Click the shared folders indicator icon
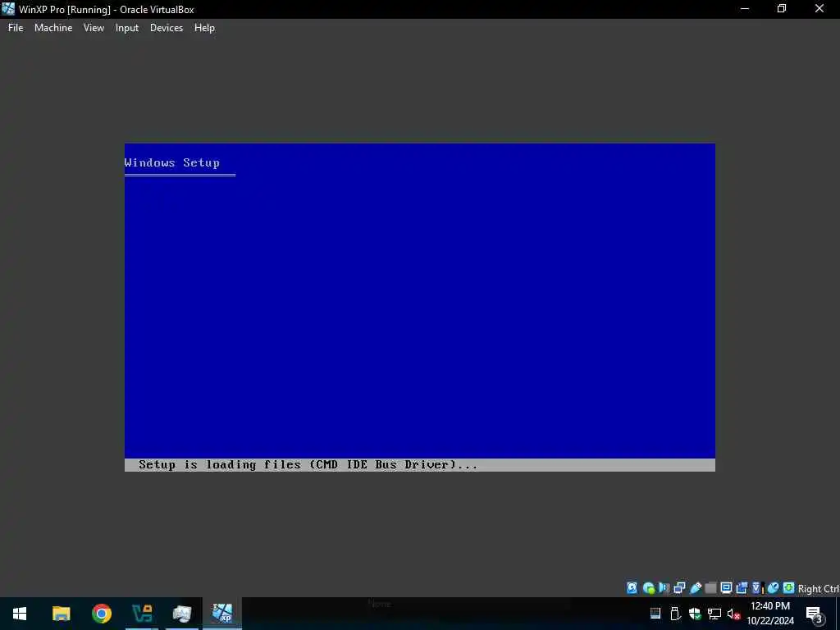 711,588
